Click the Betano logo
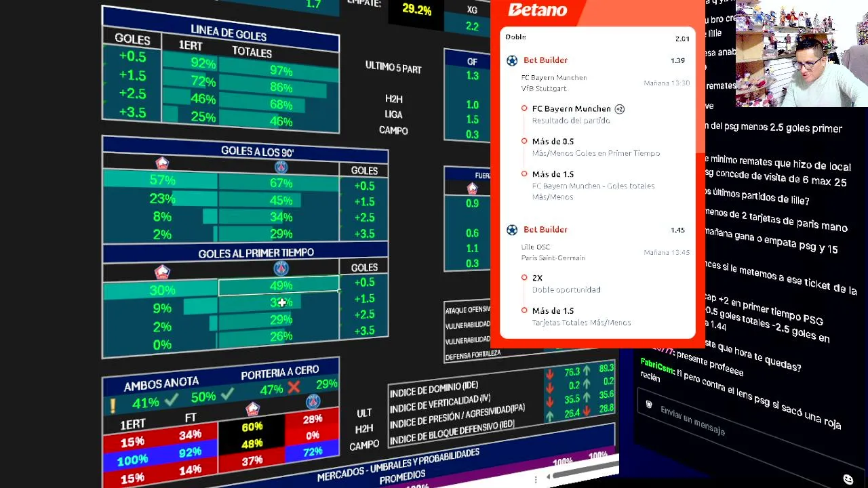 tap(537, 9)
